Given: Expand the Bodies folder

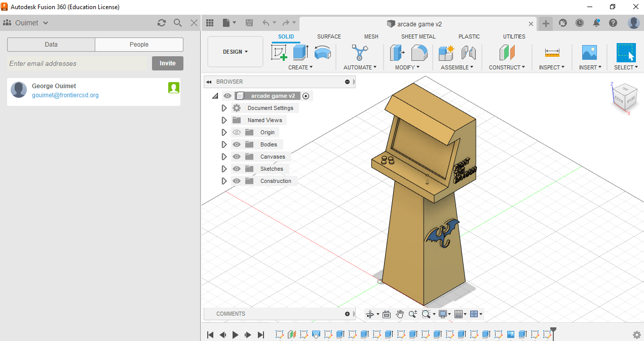Looking at the screenshot, I should [x=224, y=144].
